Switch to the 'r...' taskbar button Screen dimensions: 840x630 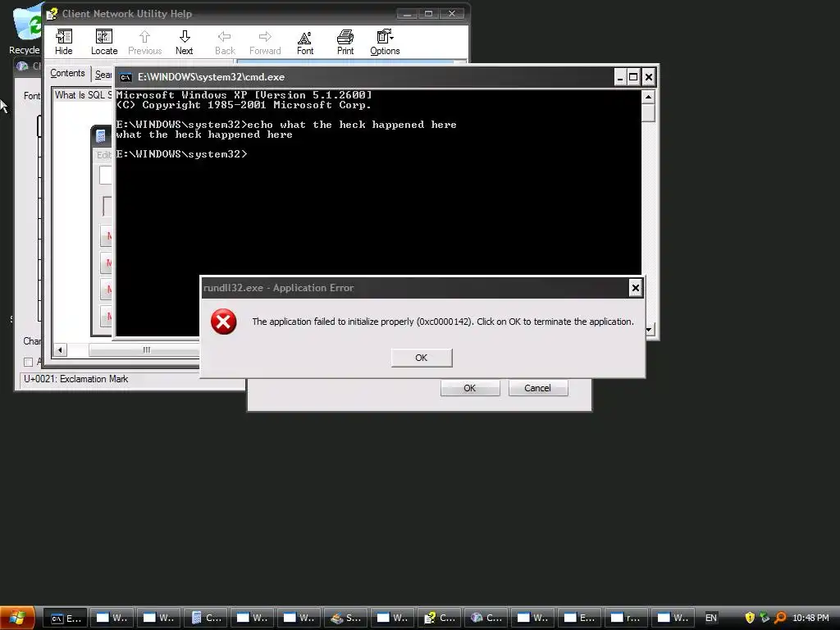coord(627,618)
